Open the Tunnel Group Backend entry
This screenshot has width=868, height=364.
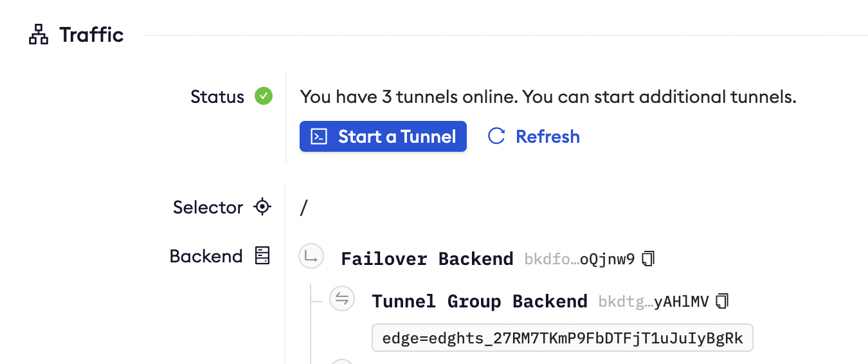480,301
